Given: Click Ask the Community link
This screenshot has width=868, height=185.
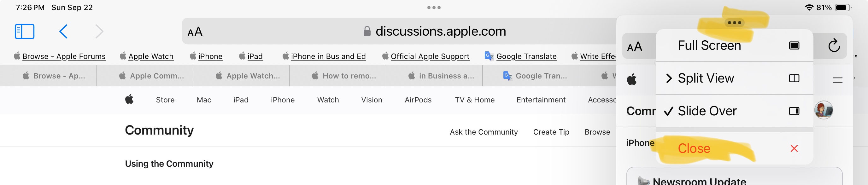Looking at the screenshot, I should tap(484, 132).
